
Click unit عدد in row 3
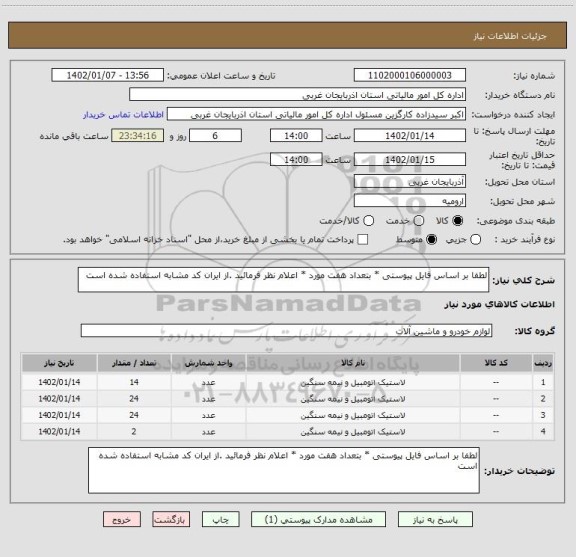pos(208,415)
